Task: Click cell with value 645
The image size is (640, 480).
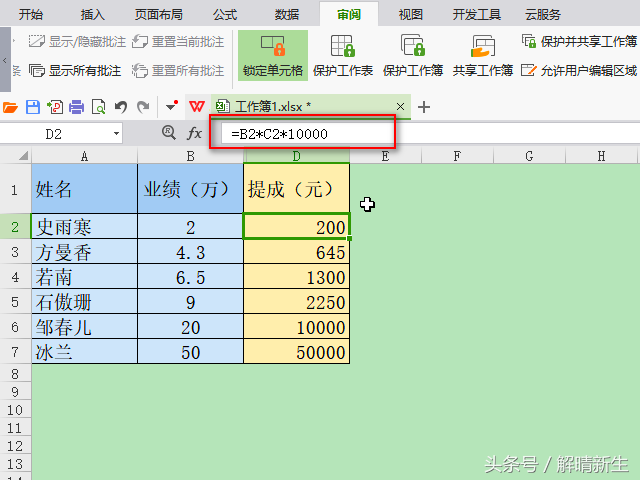Action: [x=297, y=252]
